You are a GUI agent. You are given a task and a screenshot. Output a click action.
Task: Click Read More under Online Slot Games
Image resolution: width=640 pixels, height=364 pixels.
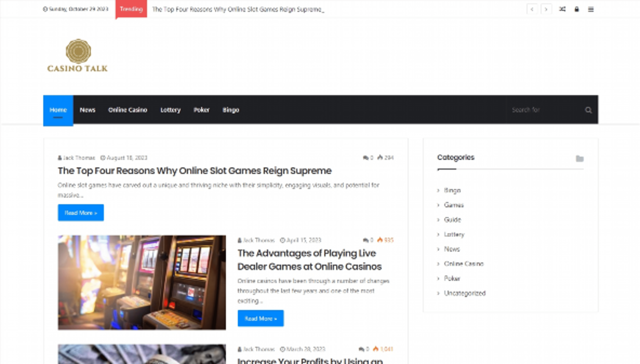click(81, 213)
